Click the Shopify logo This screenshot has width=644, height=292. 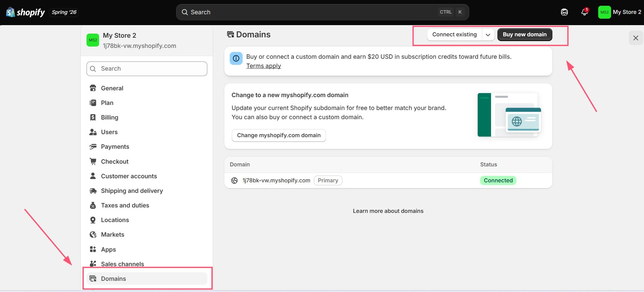[25, 12]
